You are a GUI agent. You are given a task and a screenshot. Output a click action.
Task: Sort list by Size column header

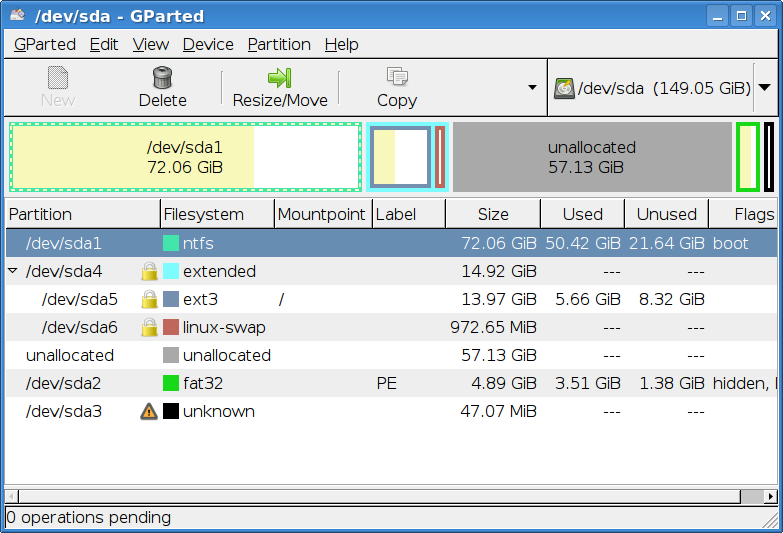coord(492,214)
